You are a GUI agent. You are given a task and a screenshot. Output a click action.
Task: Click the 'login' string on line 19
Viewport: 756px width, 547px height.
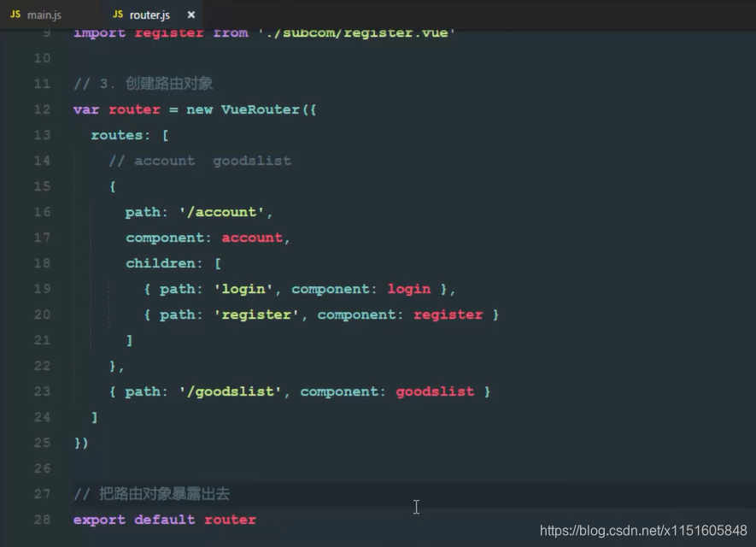pos(243,289)
